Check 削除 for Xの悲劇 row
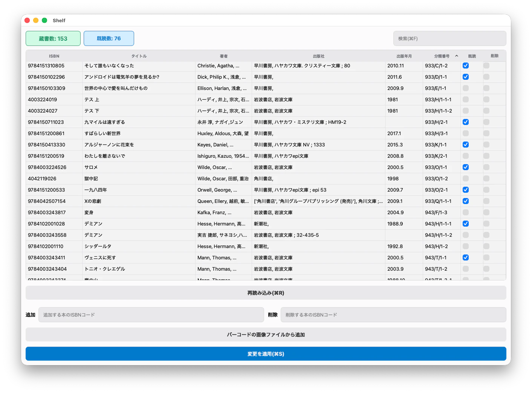532x393 pixels. [486, 201]
